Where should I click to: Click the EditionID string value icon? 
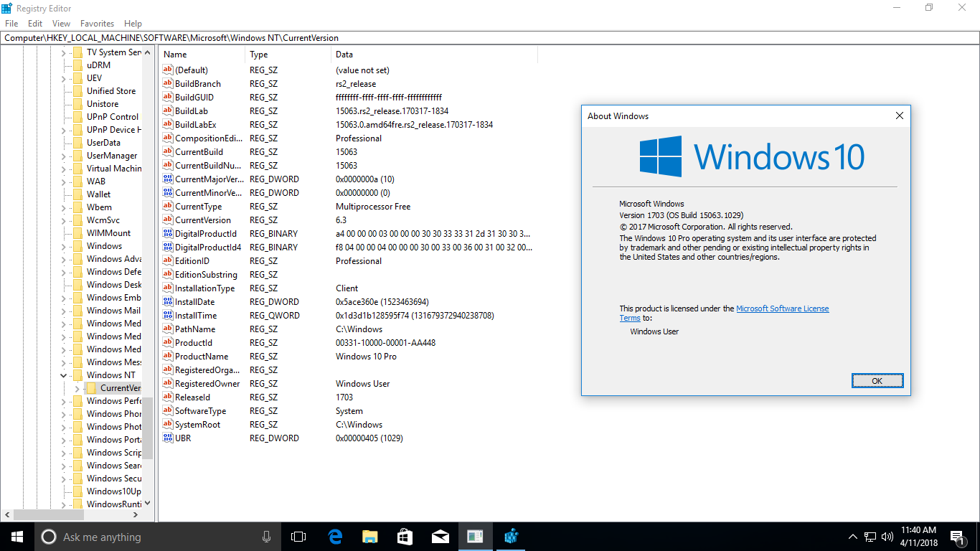point(168,261)
